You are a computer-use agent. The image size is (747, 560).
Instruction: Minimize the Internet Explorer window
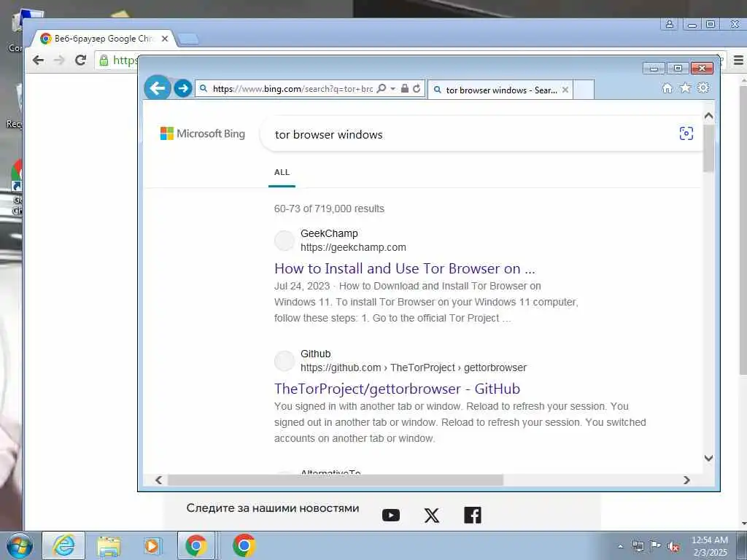[x=654, y=69]
